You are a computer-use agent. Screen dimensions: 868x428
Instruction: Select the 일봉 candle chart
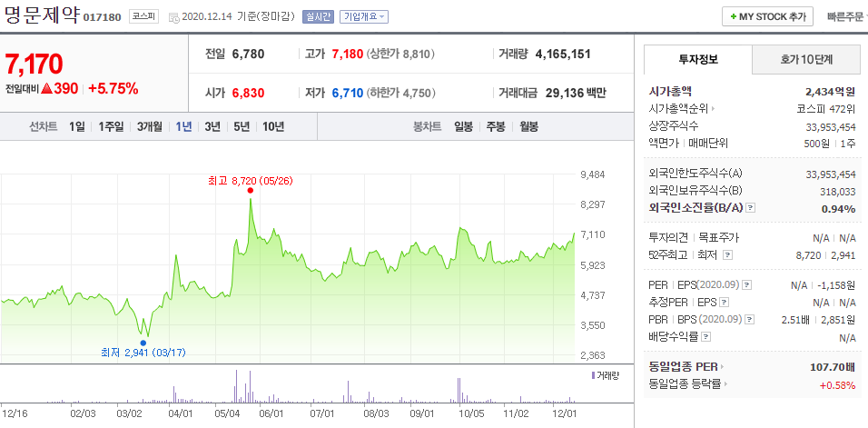pos(463,127)
